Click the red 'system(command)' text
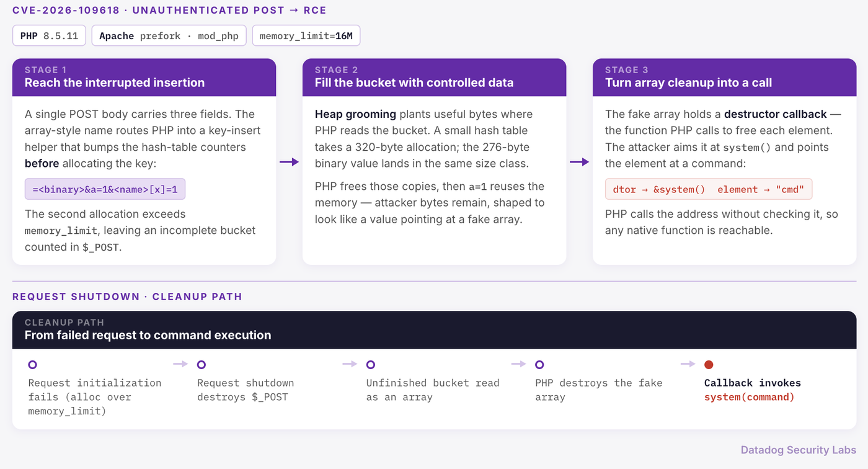 [750, 397]
